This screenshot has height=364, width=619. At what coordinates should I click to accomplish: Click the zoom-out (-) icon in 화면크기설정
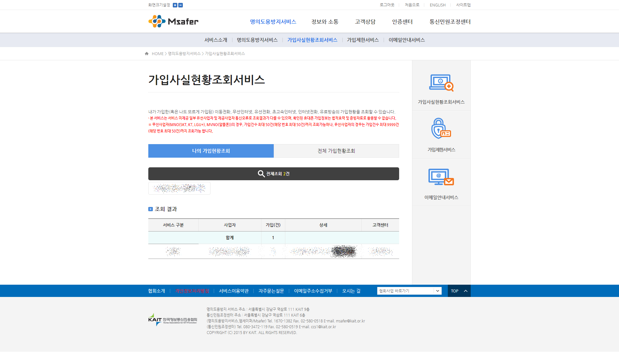pyautogui.click(x=180, y=5)
